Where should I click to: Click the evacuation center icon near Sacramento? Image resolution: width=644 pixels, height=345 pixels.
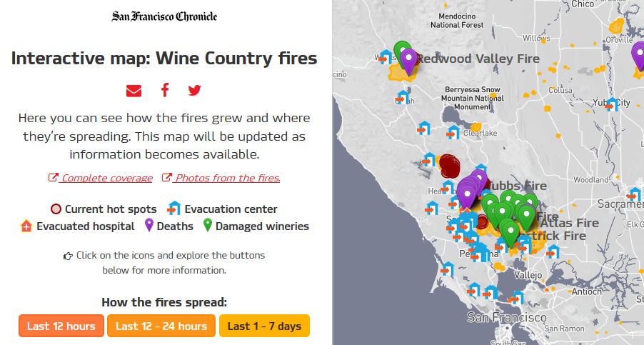point(634,194)
